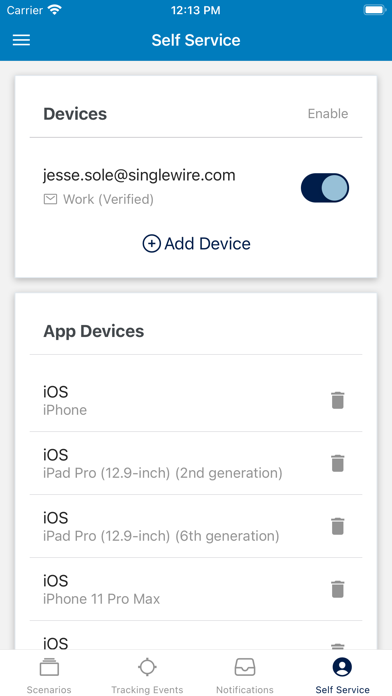Tap the plus icon beside Add Device
This screenshot has height=696, width=392.
[x=151, y=244]
